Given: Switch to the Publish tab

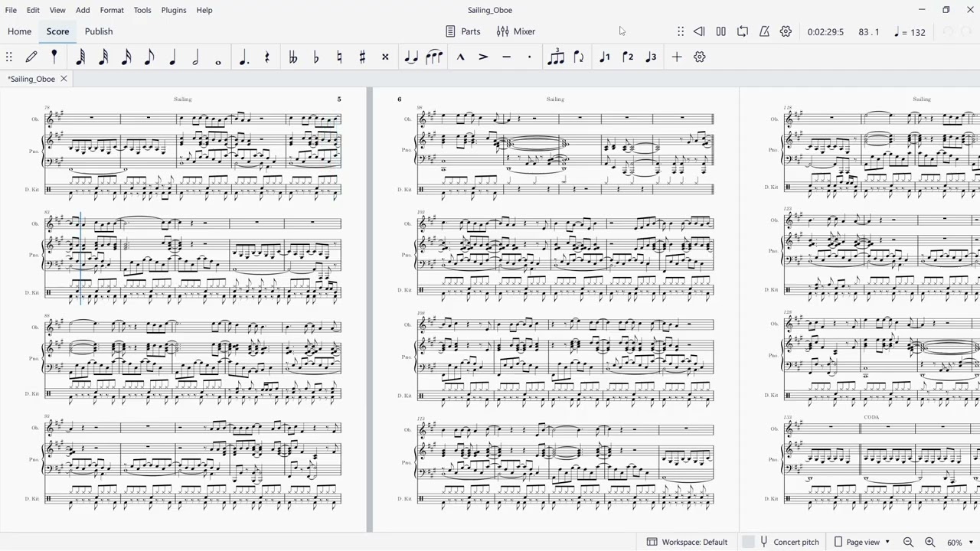Looking at the screenshot, I should pyautogui.click(x=99, y=31).
